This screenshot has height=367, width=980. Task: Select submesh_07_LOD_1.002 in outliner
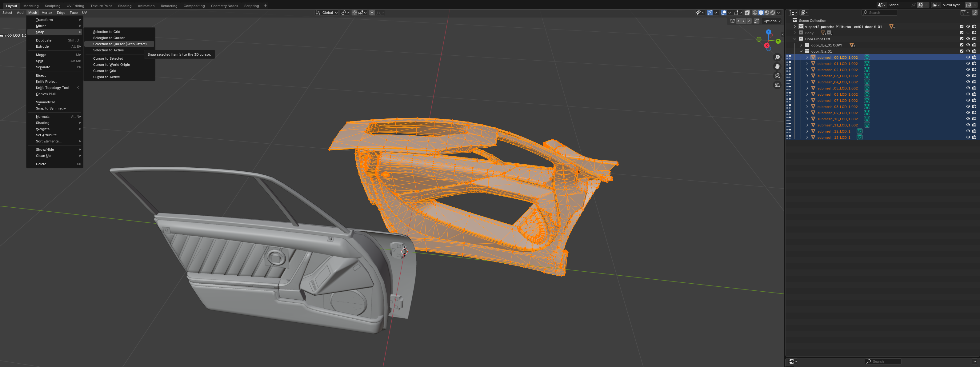[837, 100]
